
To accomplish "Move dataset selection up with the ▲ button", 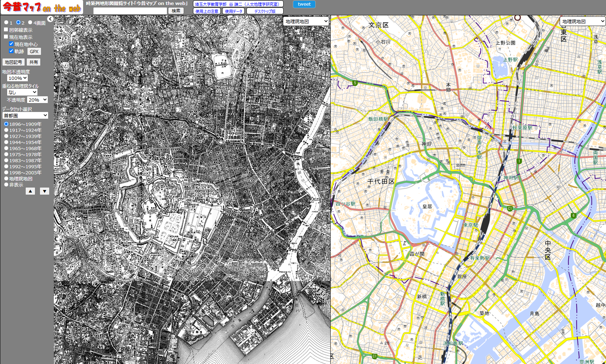I will pyautogui.click(x=30, y=191).
